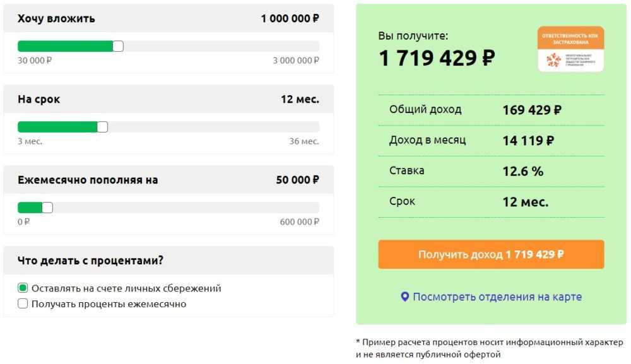This screenshot has height=364, width=631.
Task: Click the '0 ₽' minimum top-up label
Action: pyautogui.click(x=24, y=222)
